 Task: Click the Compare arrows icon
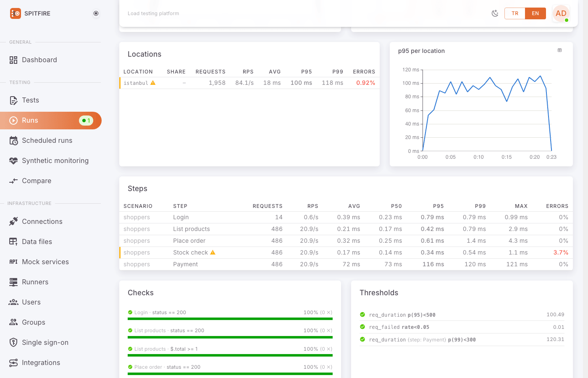coord(13,181)
